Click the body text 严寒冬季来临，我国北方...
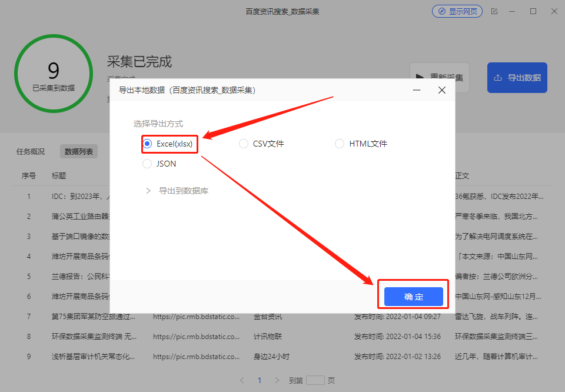This screenshot has height=392, width=565. 497,217
